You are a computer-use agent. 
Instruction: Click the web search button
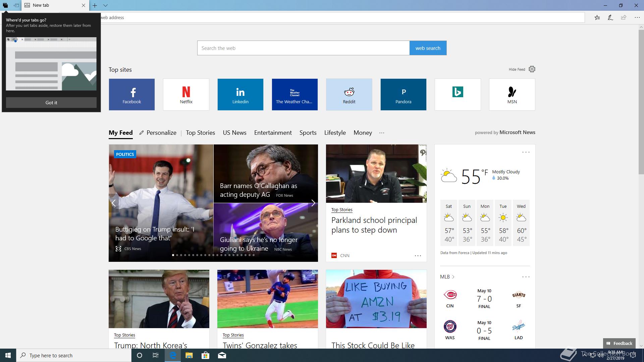[428, 48]
